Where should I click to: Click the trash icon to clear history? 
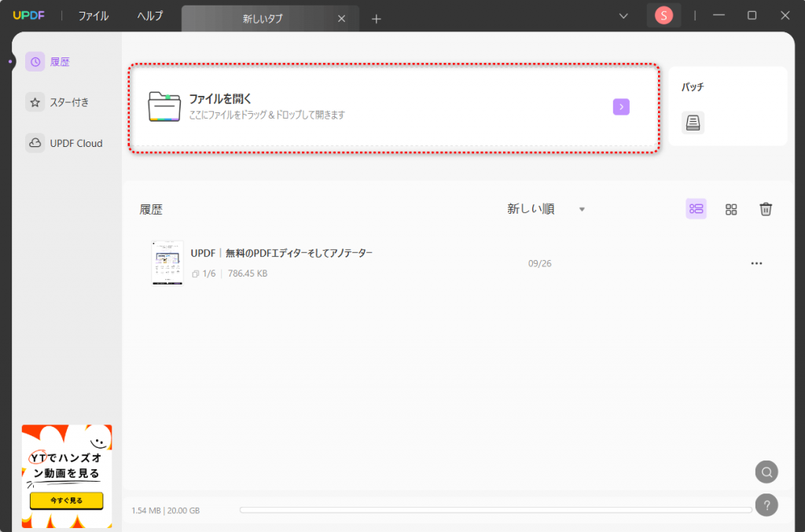click(766, 209)
